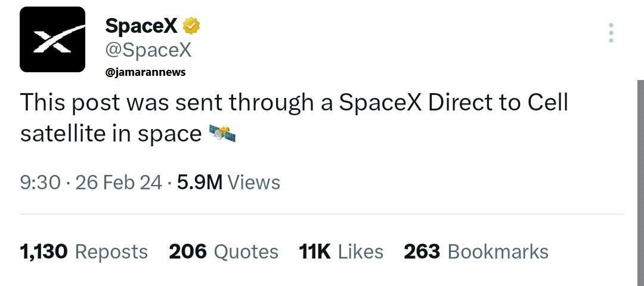The height and width of the screenshot is (286, 644).
Task: Click the gold verified checkmark badge
Action: (191, 26)
